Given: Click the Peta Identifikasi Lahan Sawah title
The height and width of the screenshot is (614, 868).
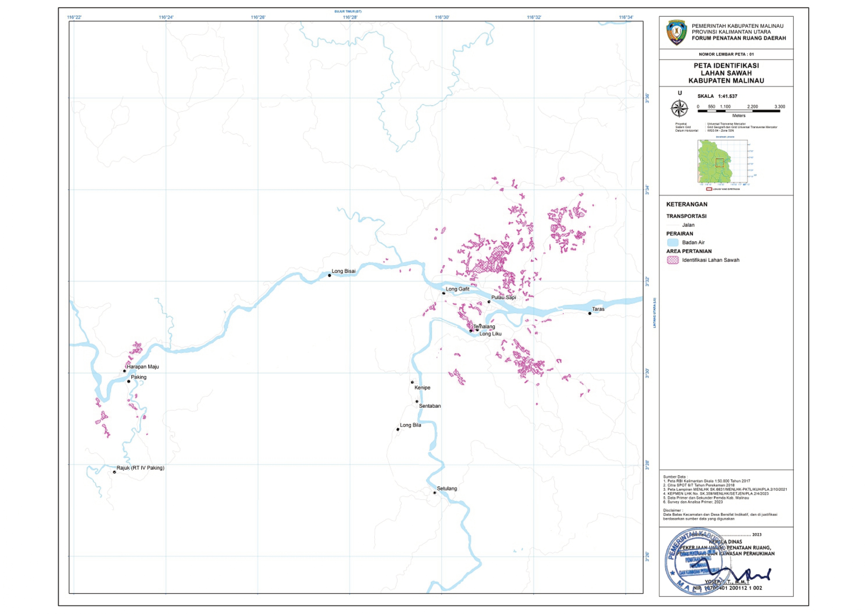Looking at the screenshot, I should point(726,73).
